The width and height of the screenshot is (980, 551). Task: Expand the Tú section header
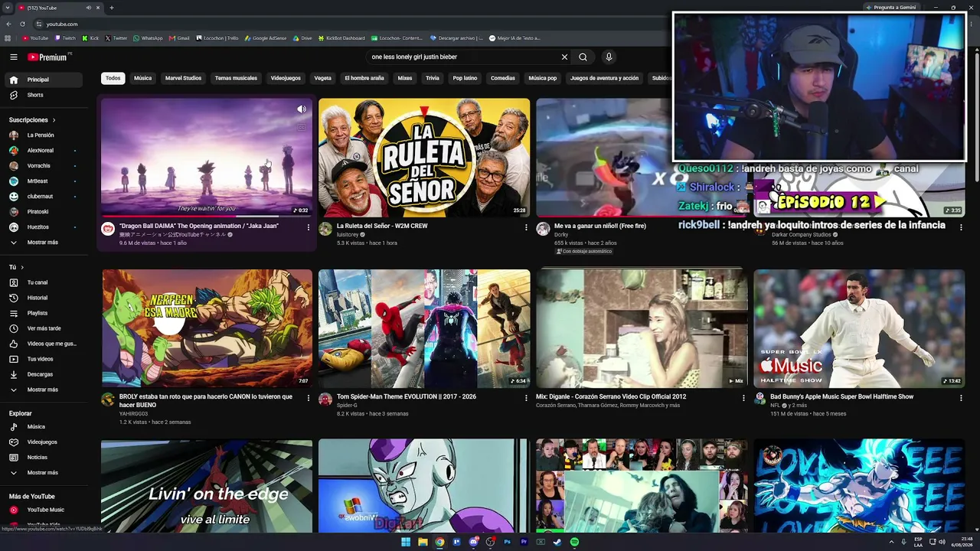pyautogui.click(x=16, y=267)
